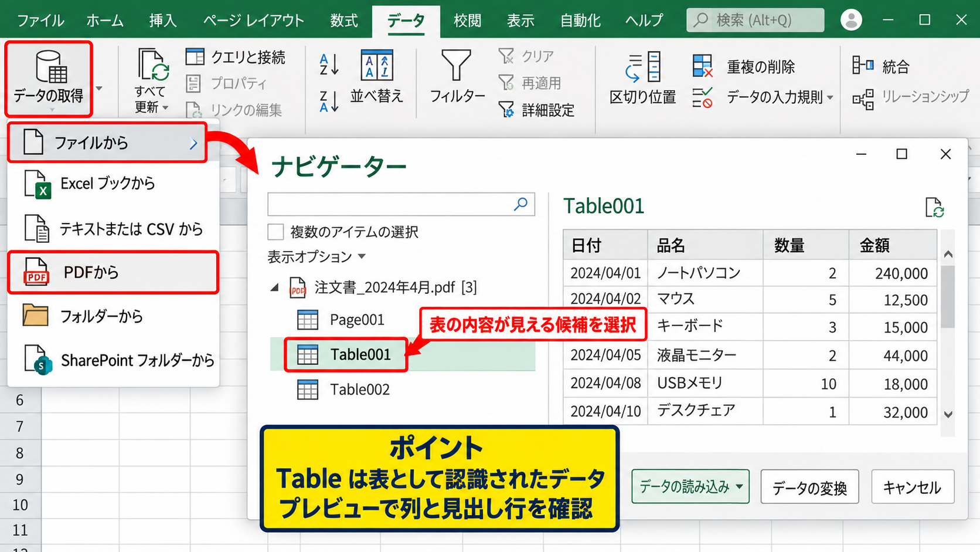This screenshot has width=980, height=552.
Task: Enable 複数のアイテムの選択 checkbox
Action: tap(275, 232)
